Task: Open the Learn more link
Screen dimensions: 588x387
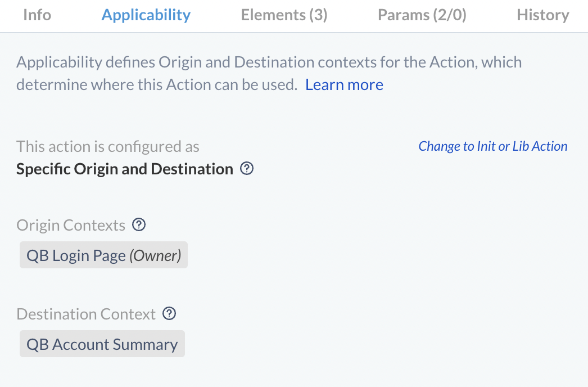Action: [x=344, y=84]
